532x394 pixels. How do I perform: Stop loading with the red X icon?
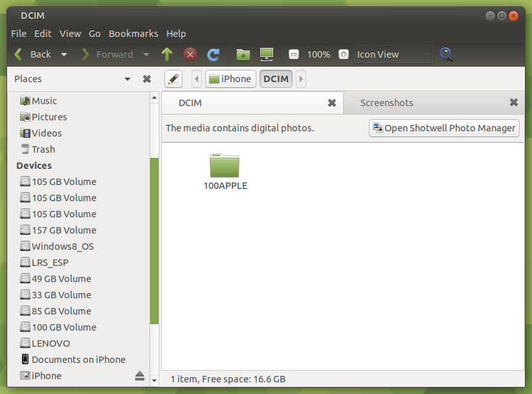tap(190, 54)
